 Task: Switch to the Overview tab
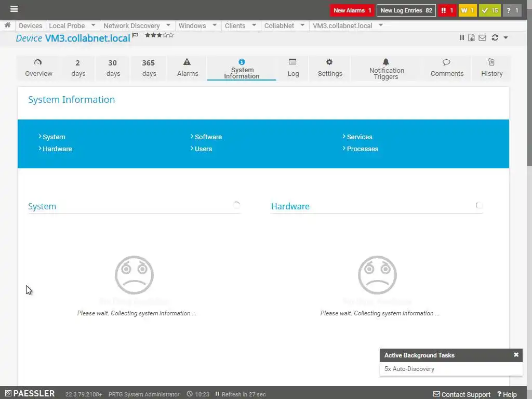[x=38, y=68]
